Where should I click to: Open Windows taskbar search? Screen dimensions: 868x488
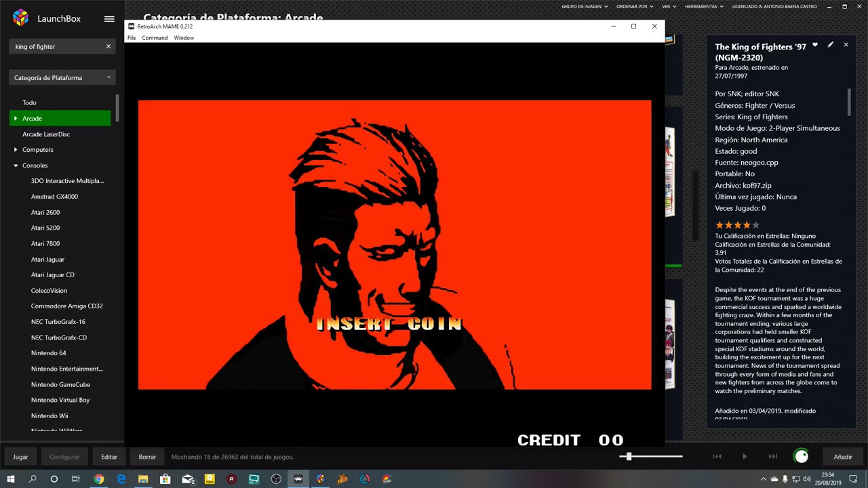[x=33, y=479]
